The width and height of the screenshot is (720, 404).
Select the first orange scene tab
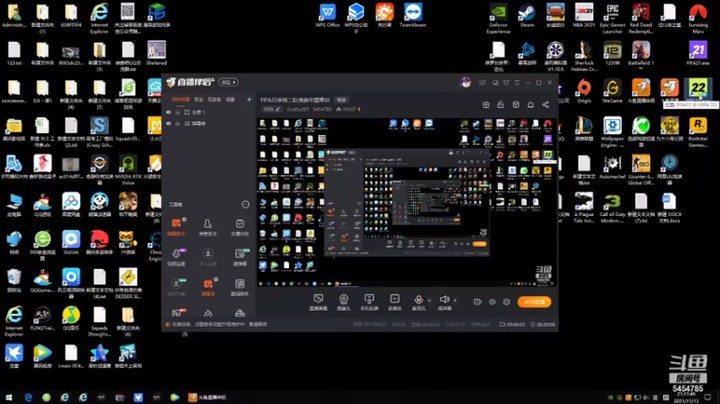coord(180,99)
